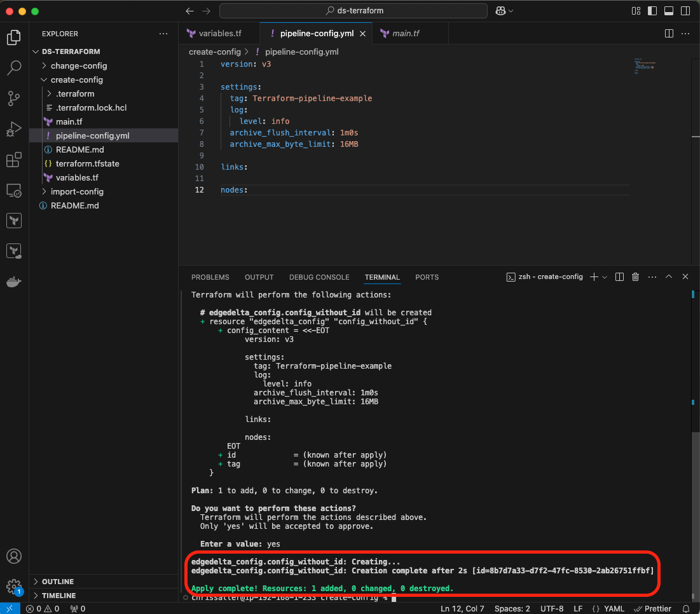Toggle the bottom panel layout button
The width and height of the screenshot is (700, 614).
(x=668, y=11)
